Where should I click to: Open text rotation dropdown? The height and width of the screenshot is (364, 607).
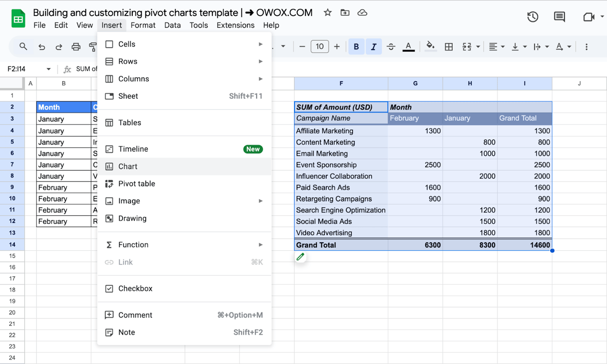pyautogui.click(x=563, y=46)
